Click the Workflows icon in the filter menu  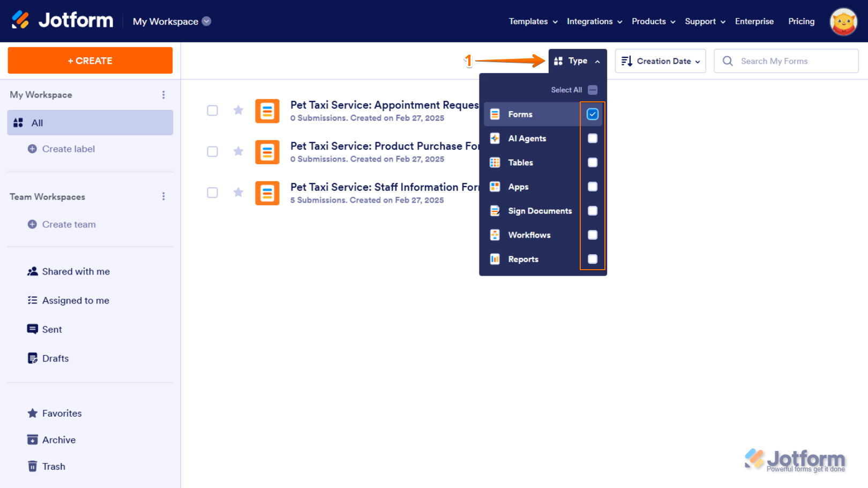click(495, 234)
